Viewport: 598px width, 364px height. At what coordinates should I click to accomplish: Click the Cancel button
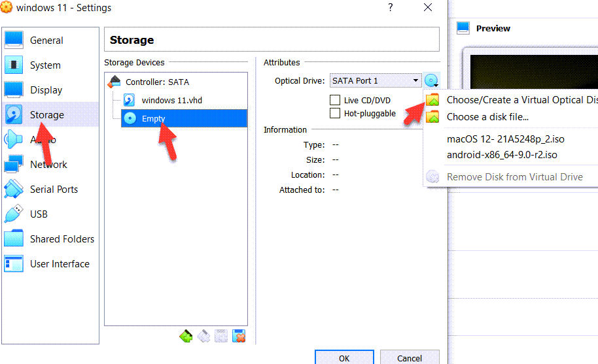pyautogui.click(x=410, y=357)
